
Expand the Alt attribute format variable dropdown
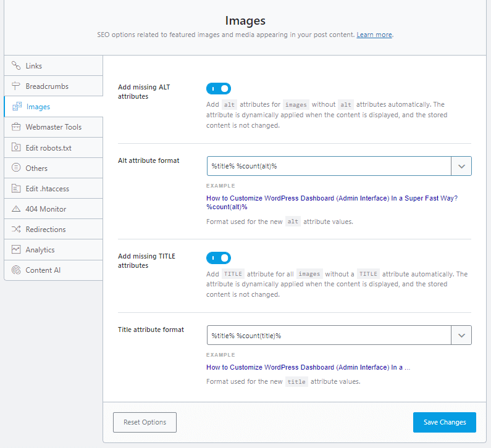coord(461,166)
